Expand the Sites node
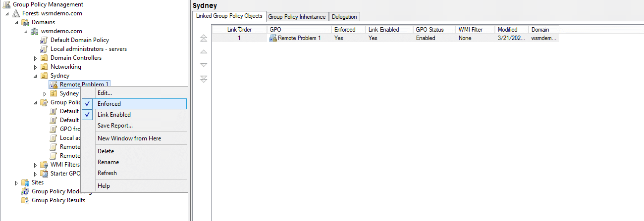644x221 pixels. (16, 183)
